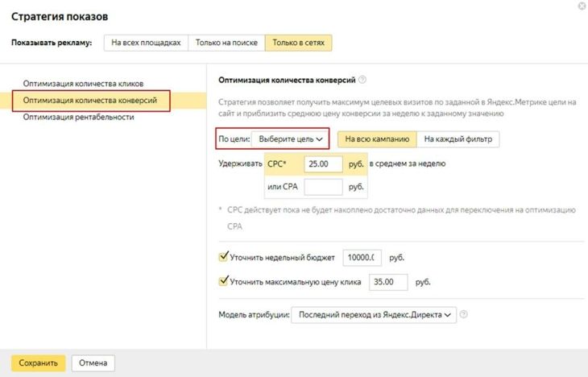Select the 'CPC*' row label
The image size is (588, 377).
(x=277, y=164)
